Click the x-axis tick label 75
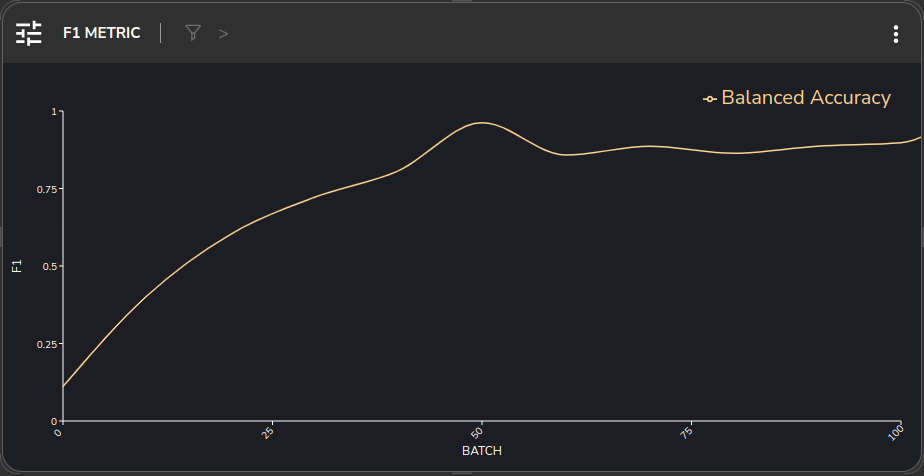The image size is (924, 476). point(687,432)
